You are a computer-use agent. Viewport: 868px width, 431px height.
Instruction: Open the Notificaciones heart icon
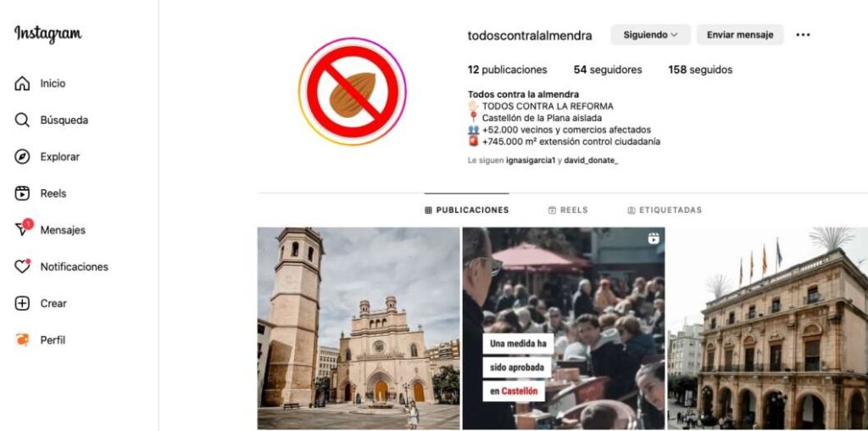coord(22,266)
